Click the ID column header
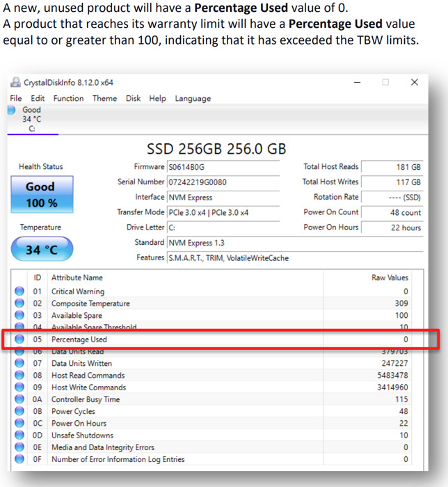448x487 pixels. pyautogui.click(x=38, y=278)
